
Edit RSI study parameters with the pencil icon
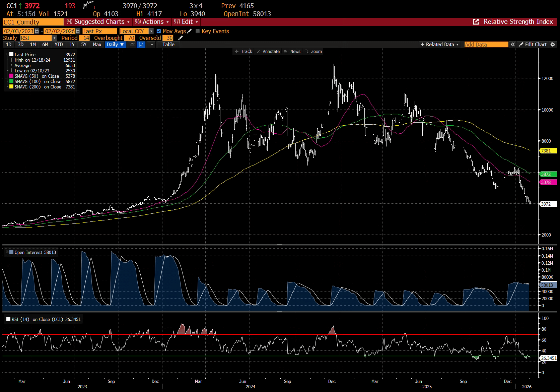[181, 38]
